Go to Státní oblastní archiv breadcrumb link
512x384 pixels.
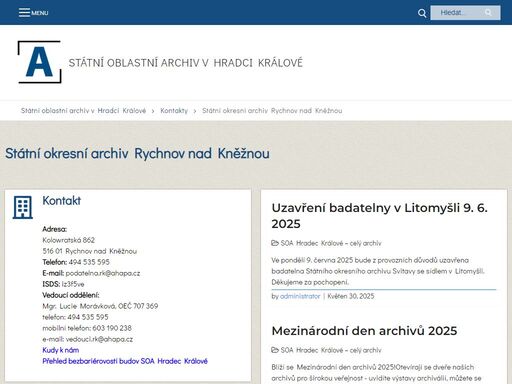coord(83,111)
